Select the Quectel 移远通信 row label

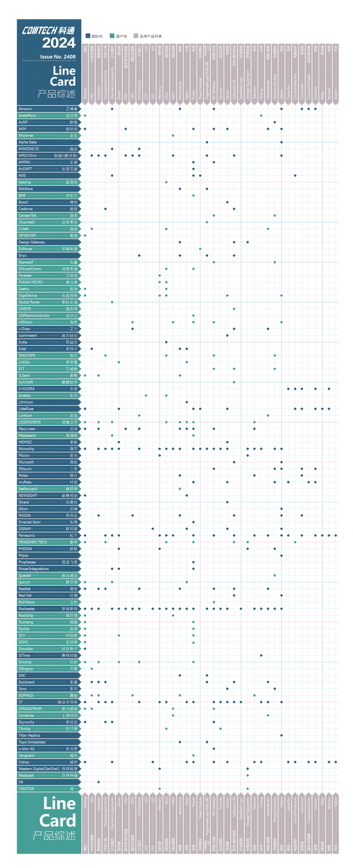pyautogui.click(x=49, y=576)
